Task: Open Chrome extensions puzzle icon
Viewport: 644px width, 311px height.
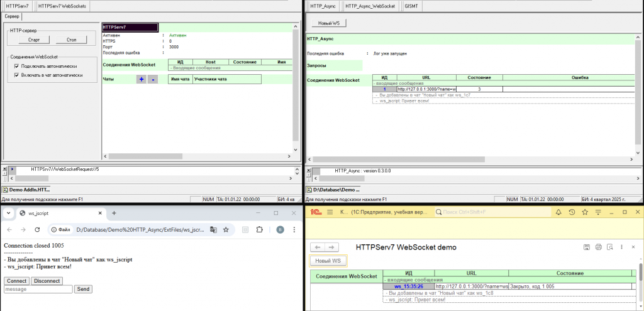Action: [x=259, y=230]
